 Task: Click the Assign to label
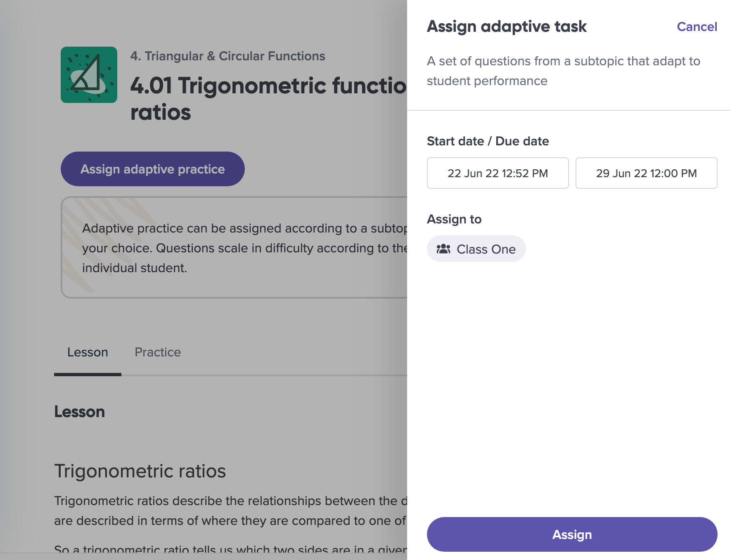coord(454,219)
